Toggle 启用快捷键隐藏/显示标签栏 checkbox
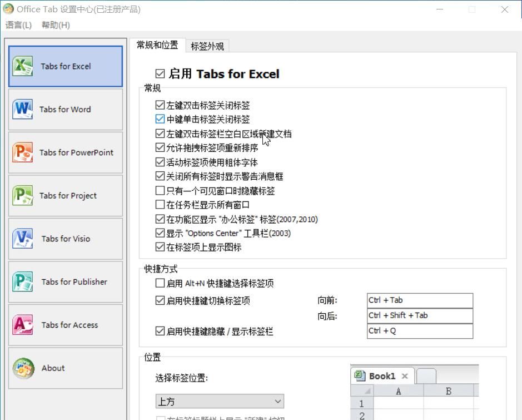 (160, 331)
